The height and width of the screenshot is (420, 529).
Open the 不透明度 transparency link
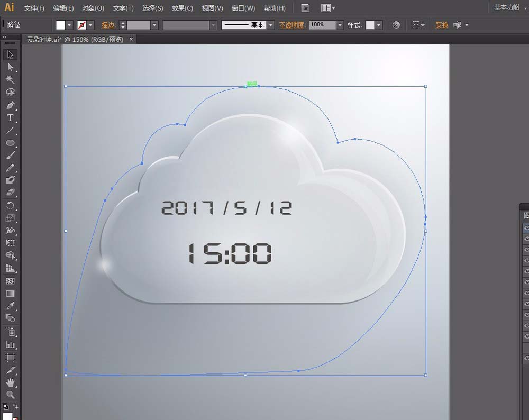292,25
